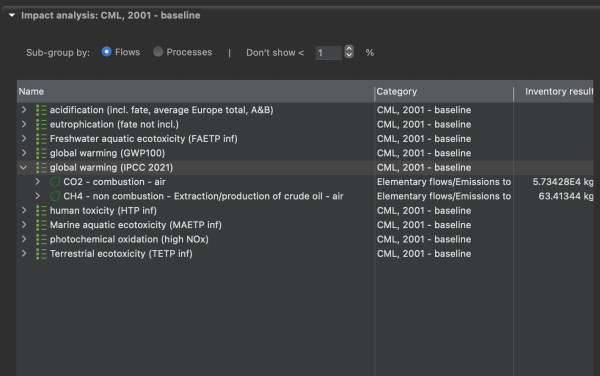600x376 pixels.
Task: Expand the CO2 combustion air flow
Action: point(38,182)
